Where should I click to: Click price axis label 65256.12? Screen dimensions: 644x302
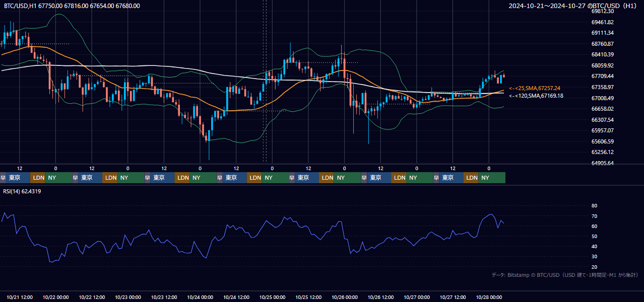602,152
